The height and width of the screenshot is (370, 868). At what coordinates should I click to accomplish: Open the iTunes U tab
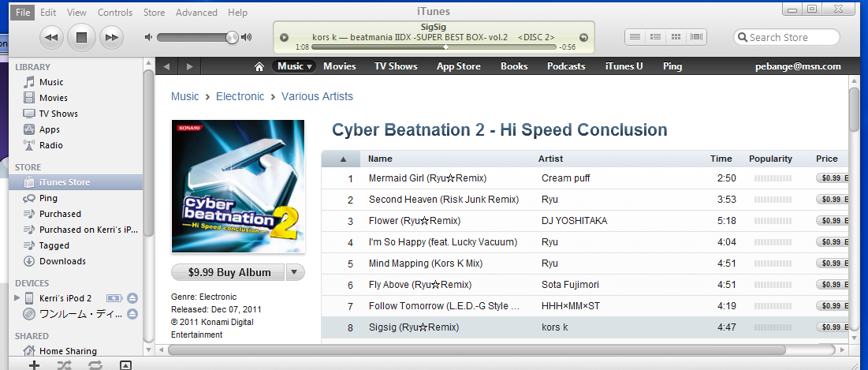624,66
